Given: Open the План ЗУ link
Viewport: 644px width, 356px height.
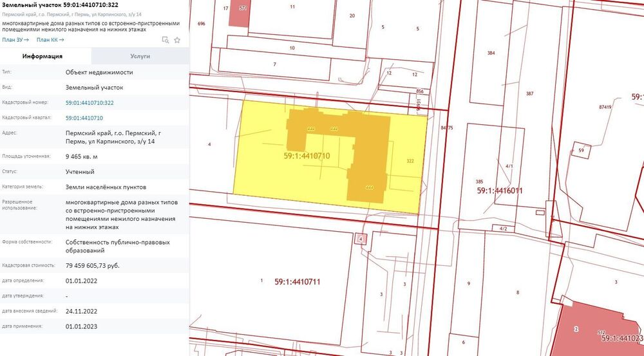Looking at the screenshot, I should point(15,40).
